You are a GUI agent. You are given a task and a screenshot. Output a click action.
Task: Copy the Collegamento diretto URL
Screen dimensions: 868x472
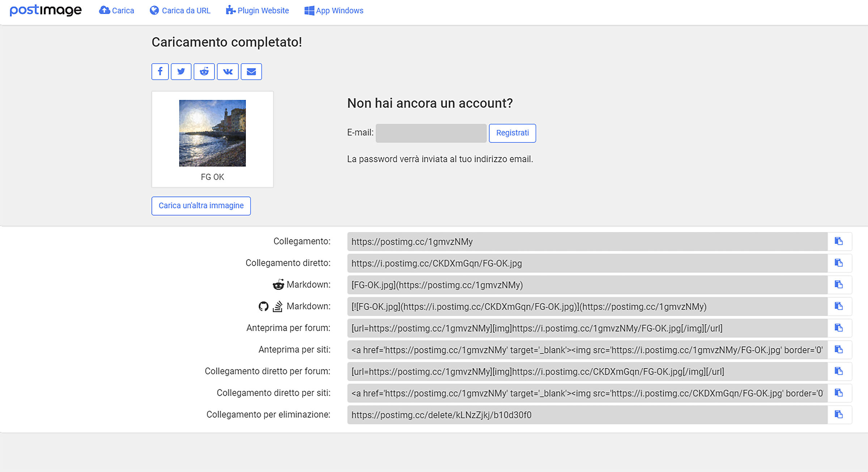point(839,263)
